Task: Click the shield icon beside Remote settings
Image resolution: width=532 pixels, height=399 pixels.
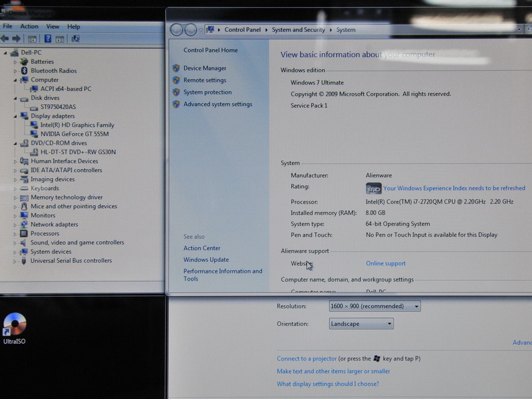Action: coord(176,80)
